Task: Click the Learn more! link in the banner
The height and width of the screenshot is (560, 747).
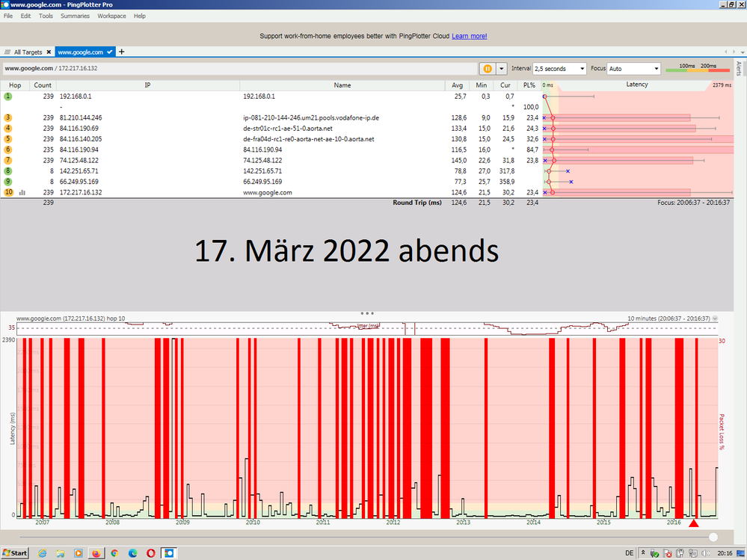Action: 470,35
